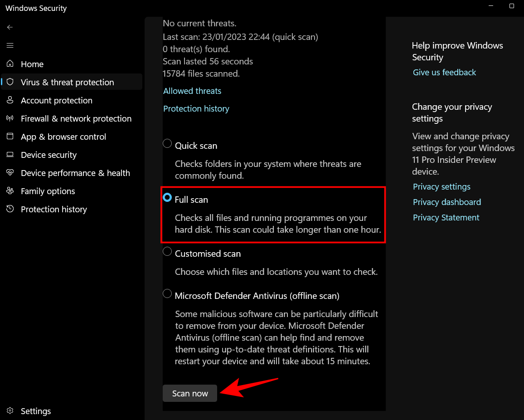Image resolution: width=524 pixels, height=420 pixels.
Task: View Protection history from the sidebar
Action: 53,209
